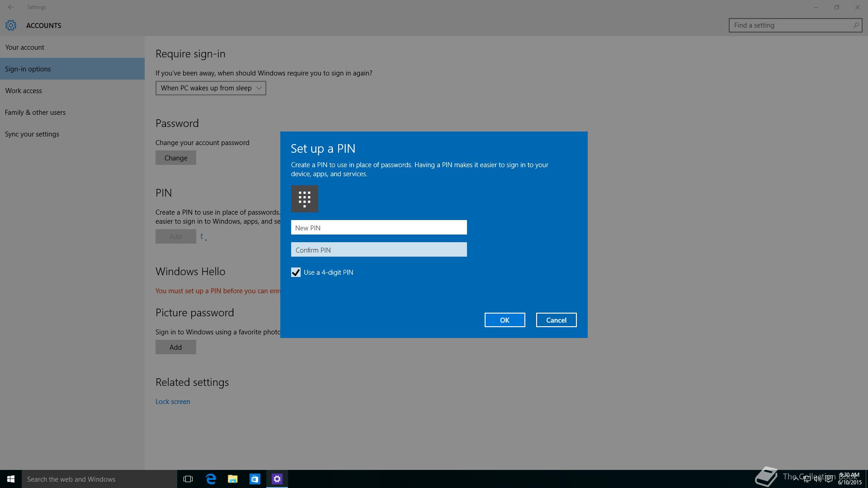Toggle the Use a 4-digit PIN checkbox

pyautogui.click(x=296, y=272)
